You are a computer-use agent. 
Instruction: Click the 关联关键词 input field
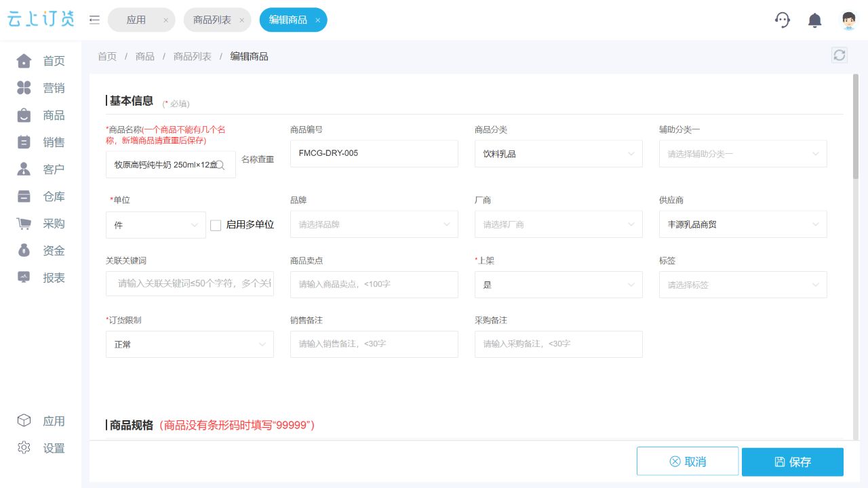coord(190,283)
